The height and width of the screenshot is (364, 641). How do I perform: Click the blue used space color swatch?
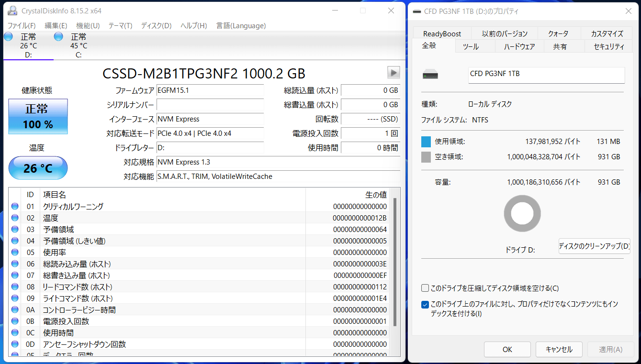click(x=426, y=142)
